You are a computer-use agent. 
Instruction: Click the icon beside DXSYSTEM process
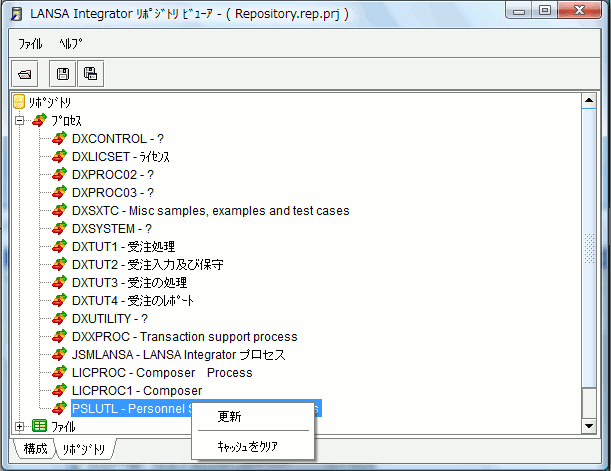point(59,228)
